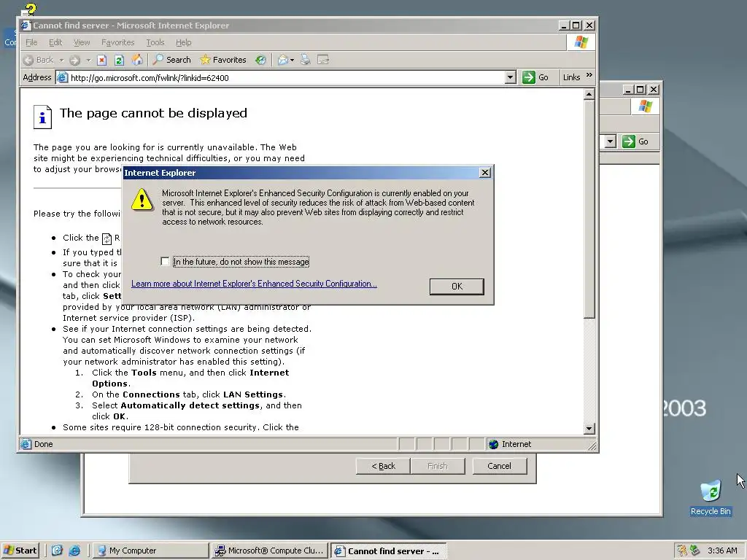Close the Internet Explorer security dialog

pyautogui.click(x=485, y=172)
